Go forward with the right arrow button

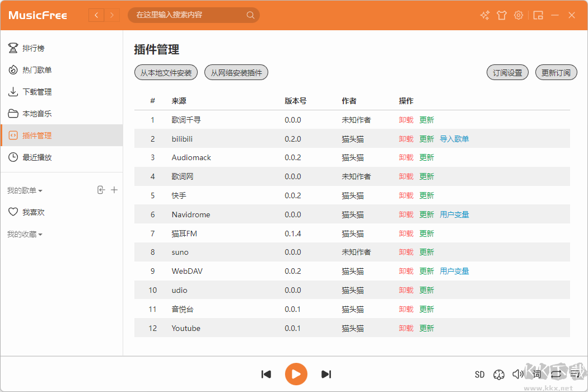tap(112, 15)
